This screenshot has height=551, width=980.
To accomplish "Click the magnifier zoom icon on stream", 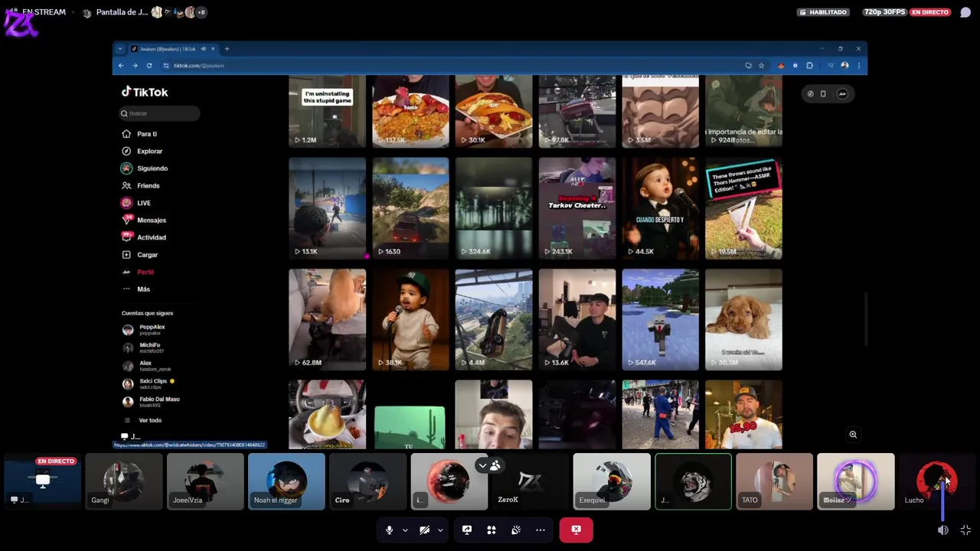I will pyautogui.click(x=853, y=435).
